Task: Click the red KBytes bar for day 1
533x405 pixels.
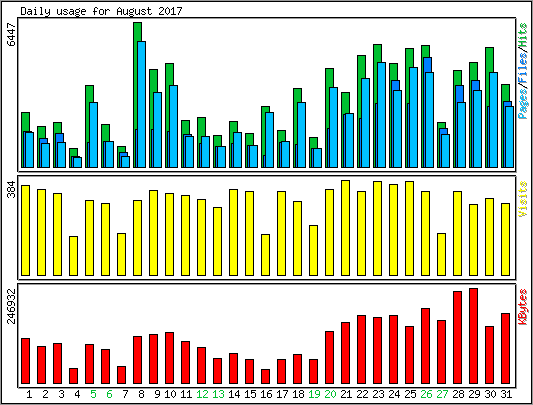Action: (25, 361)
